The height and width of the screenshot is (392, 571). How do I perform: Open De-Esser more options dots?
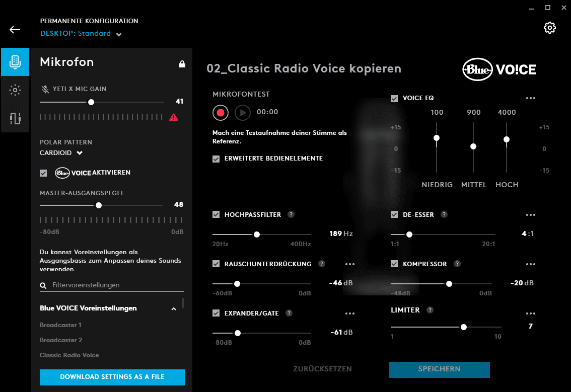point(531,215)
